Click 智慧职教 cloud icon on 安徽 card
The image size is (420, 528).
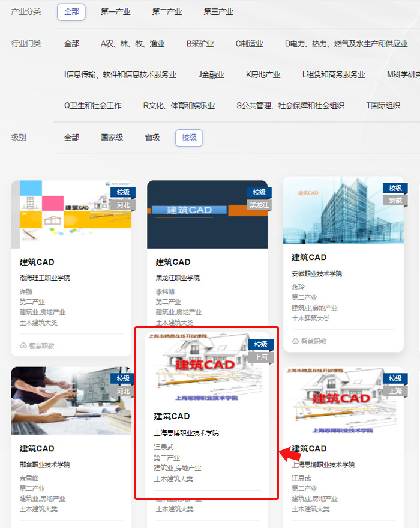coord(296,341)
